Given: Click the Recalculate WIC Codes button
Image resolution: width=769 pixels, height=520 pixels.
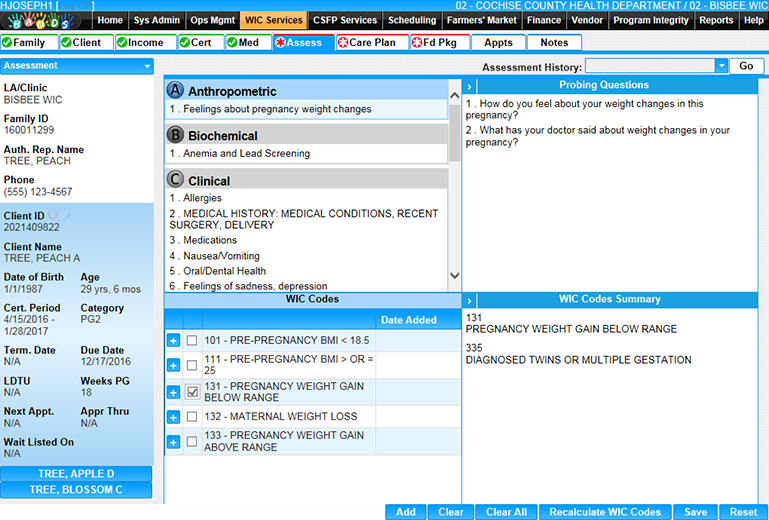Looking at the screenshot, I should click(605, 512).
